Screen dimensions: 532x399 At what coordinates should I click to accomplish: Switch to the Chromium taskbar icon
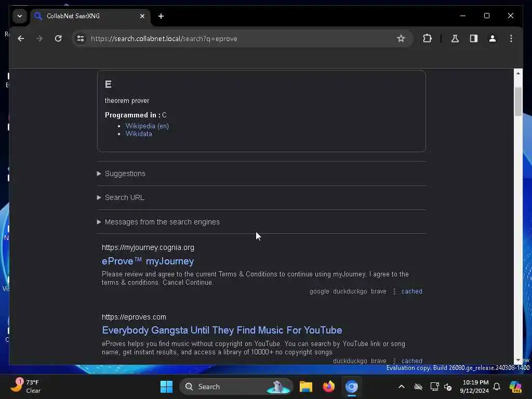pyautogui.click(x=352, y=387)
